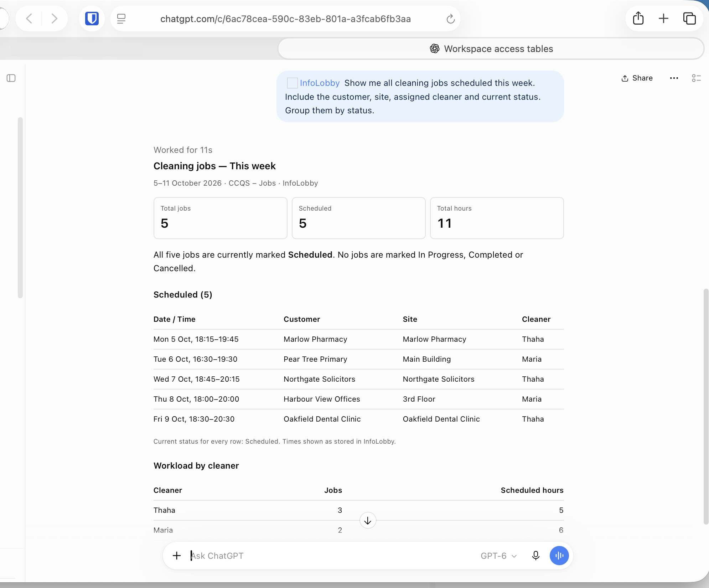This screenshot has height=588, width=709.
Task: Start dictation with the microphone icon
Action: [x=535, y=556]
